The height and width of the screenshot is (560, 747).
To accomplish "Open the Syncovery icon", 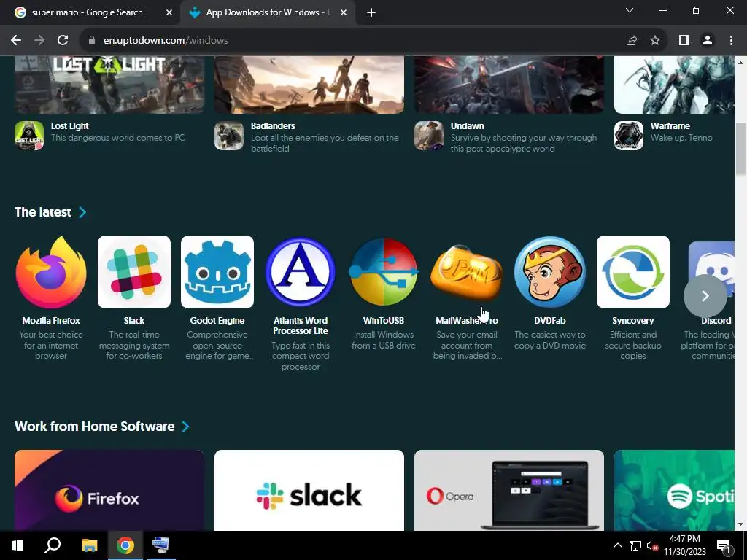I will tap(632, 272).
